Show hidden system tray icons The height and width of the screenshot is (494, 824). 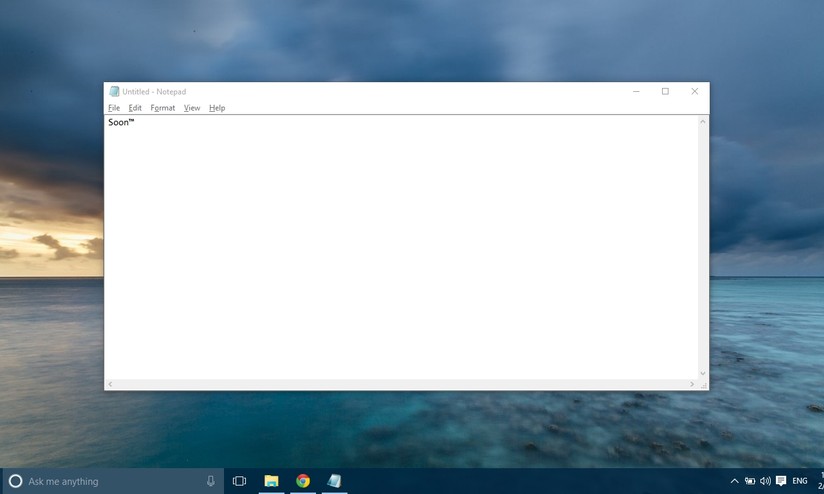click(734, 481)
